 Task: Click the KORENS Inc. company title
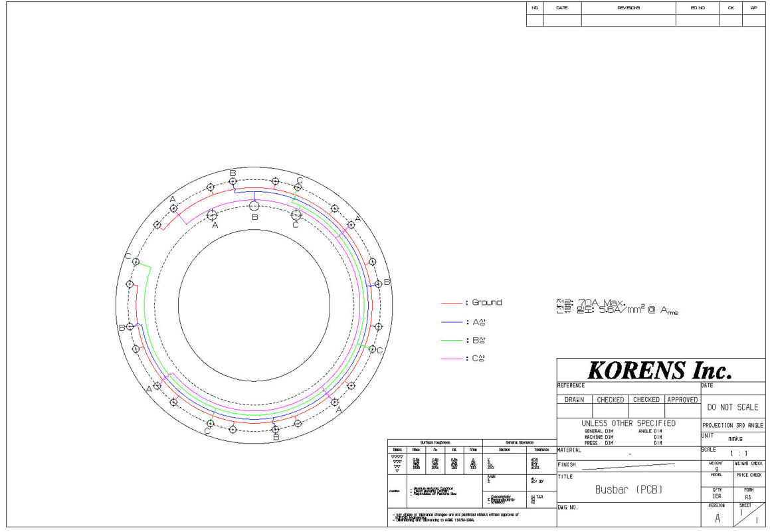click(660, 370)
